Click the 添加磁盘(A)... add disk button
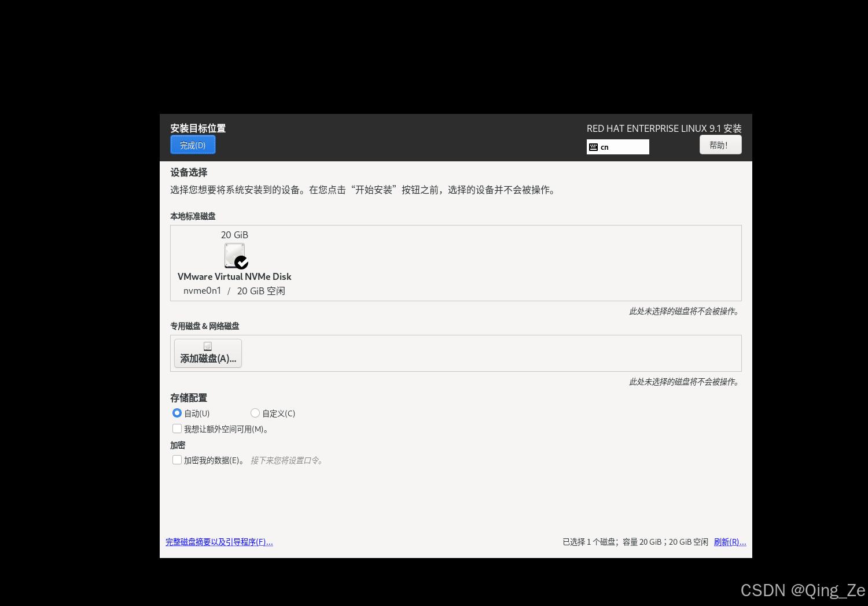Viewport: 868px width, 606px height. (x=208, y=353)
